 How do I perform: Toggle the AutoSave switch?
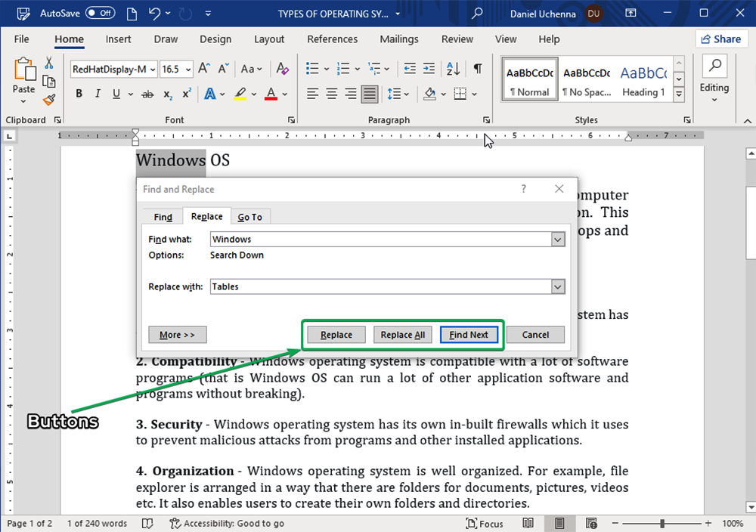point(100,14)
